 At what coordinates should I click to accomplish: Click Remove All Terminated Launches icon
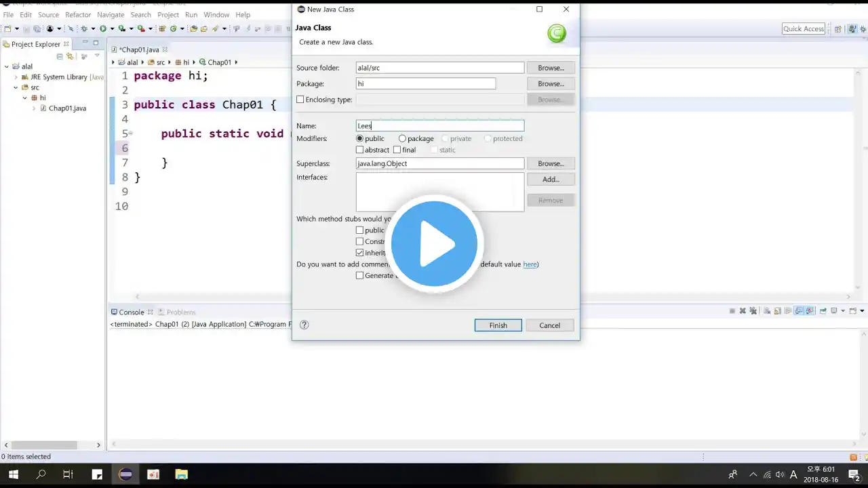753,311
